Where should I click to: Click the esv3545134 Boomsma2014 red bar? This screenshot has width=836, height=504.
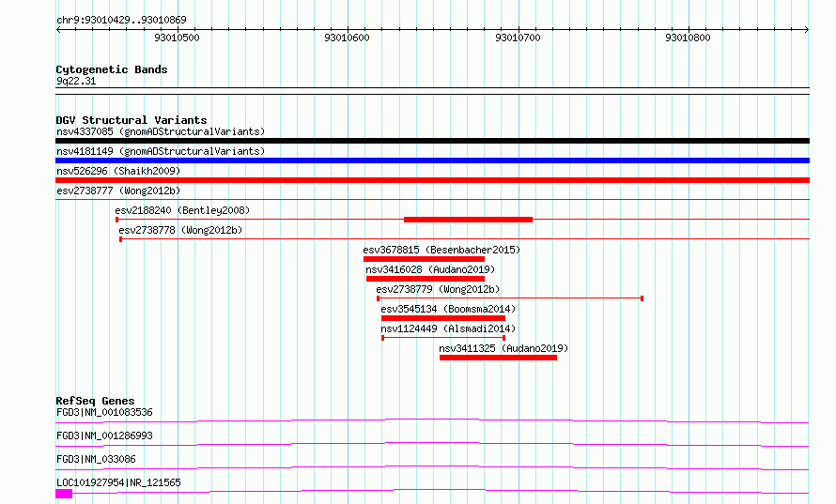pos(443,318)
